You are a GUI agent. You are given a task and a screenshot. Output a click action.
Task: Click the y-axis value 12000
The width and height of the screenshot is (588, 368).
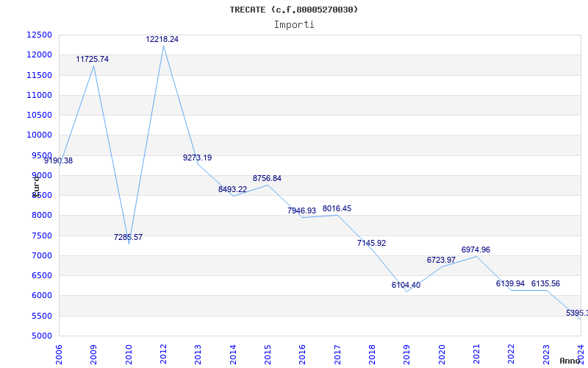(40, 54)
